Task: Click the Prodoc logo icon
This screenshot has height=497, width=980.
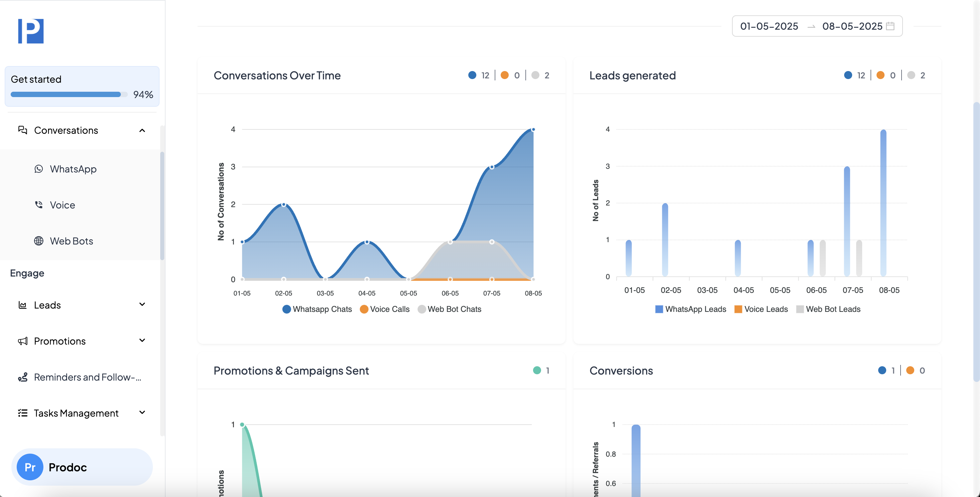Action: (x=31, y=31)
